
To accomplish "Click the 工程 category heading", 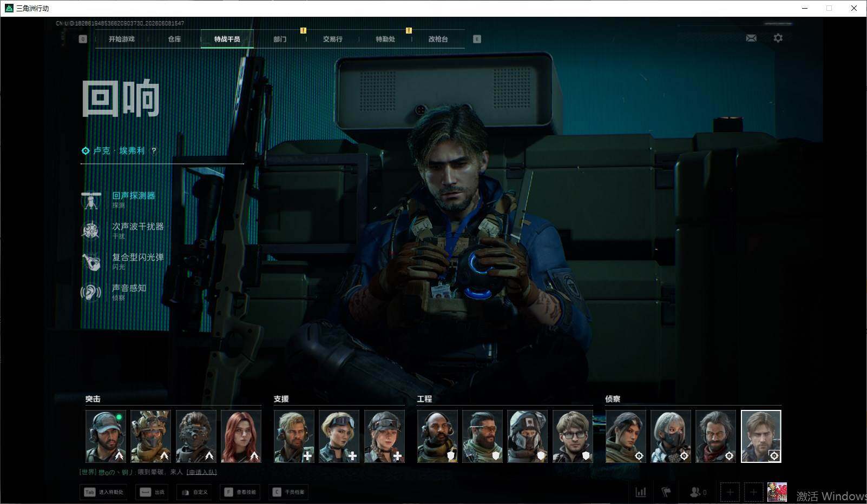I will tap(425, 399).
